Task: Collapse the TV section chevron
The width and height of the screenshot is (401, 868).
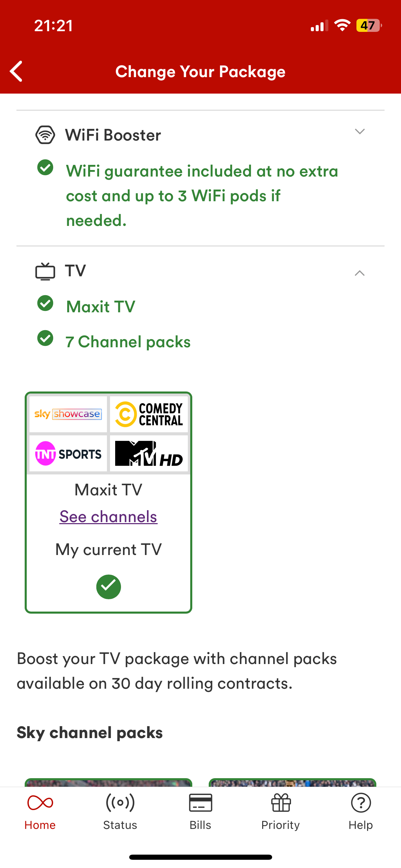Action: (360, 273)
